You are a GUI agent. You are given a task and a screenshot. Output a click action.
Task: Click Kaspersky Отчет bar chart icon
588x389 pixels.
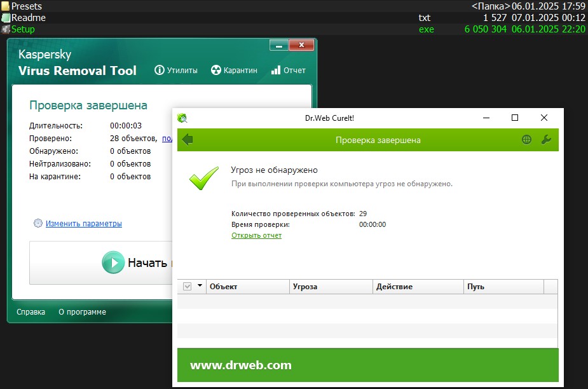pyautogui.click(x=276, y=70)
